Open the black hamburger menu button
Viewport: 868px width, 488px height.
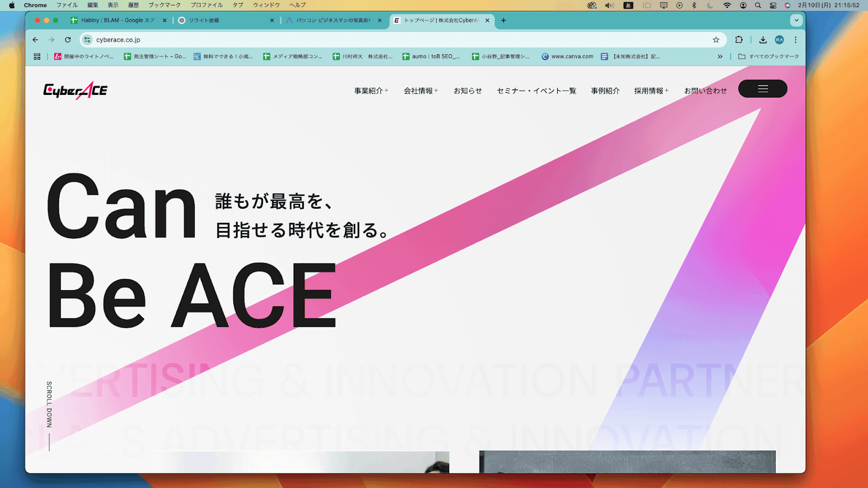click(762, 89)
